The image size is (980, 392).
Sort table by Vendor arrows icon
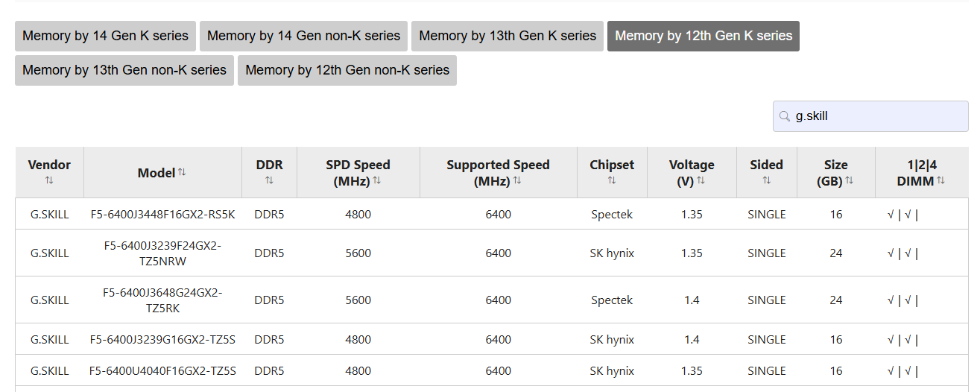click(x=49, y=180)
